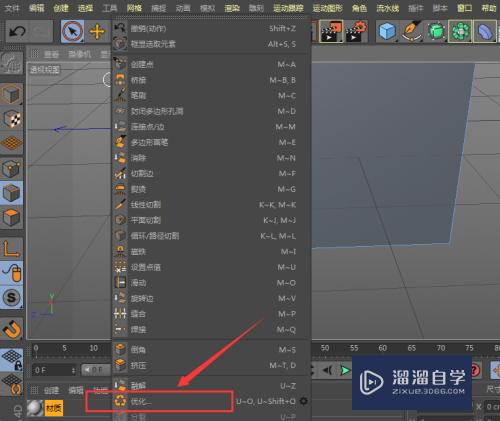
Task: Open the green Array modeling palette
Action: tap(460, 32)
